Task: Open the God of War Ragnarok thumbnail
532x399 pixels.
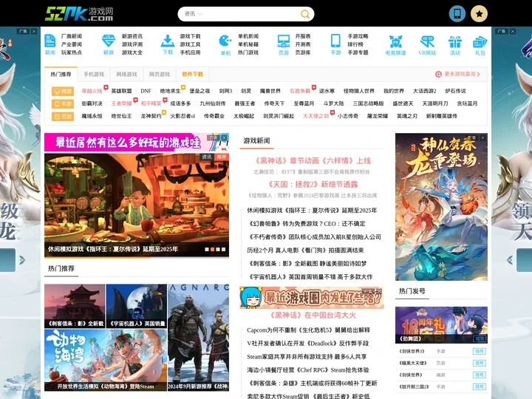Action: [199, 338]
